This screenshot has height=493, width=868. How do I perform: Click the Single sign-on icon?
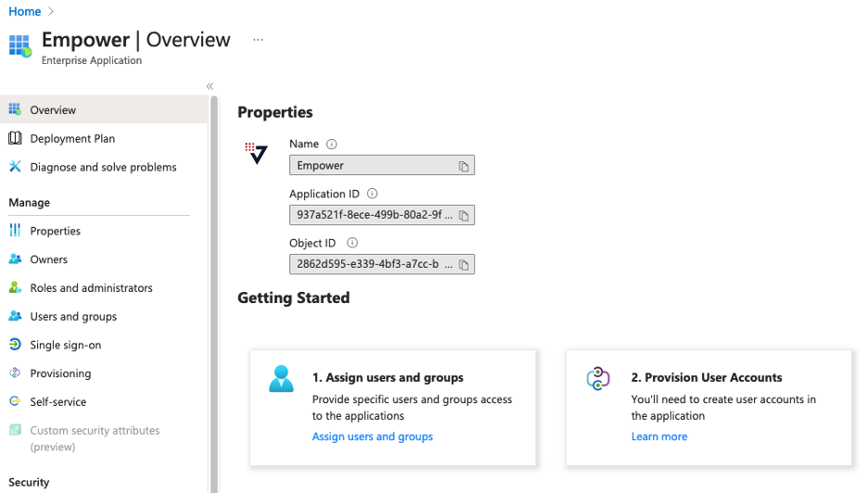[x=15, y=344]
